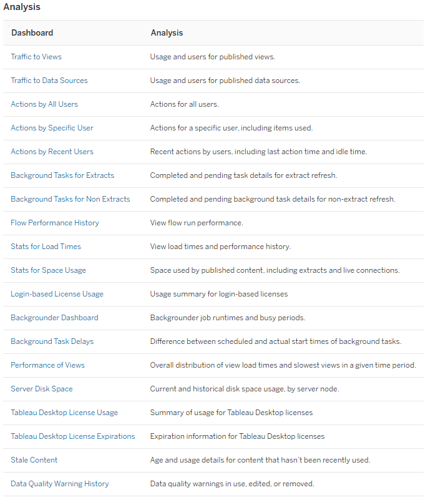The image size is (448, 500).
Task: View the Flow Performance History dashboard
Action: tap(55, 223)
